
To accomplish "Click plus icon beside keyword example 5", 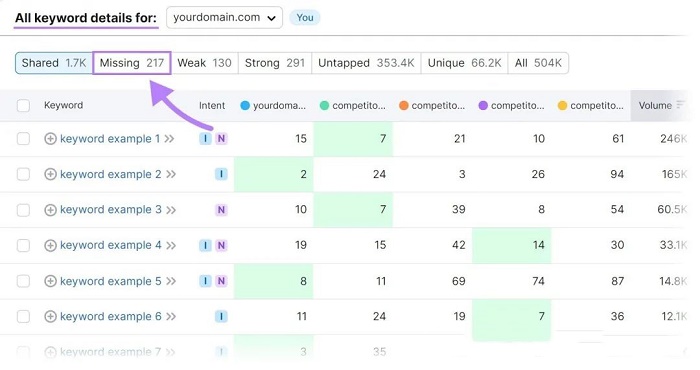I will coord(50,281).
